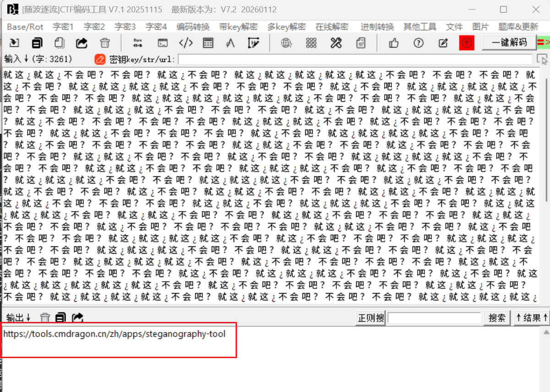550x392 pixels.
Task: Click the nine-dot grid keypad icon
Action: pyautogui.click(x=311, y=43)
